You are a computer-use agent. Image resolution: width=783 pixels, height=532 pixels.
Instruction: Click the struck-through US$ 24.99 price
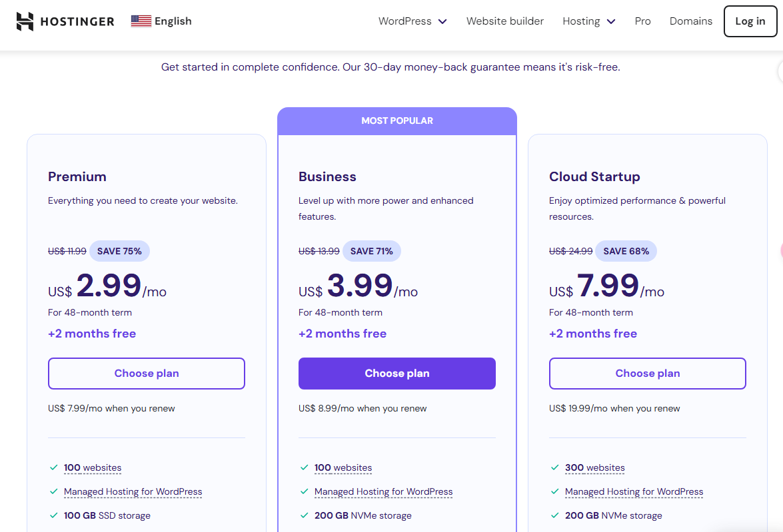point(571,251)
